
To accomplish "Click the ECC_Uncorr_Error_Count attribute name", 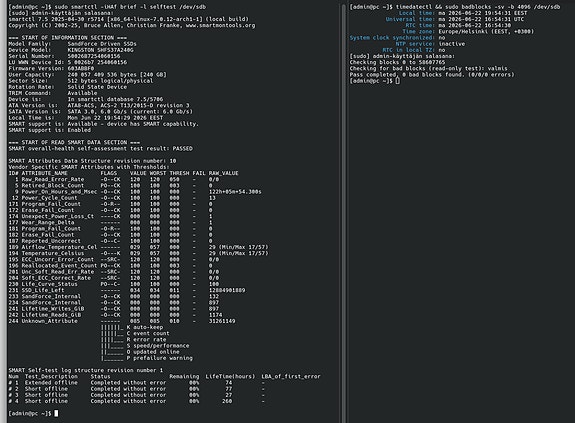I will pyautogui.click(x=58, y=260).
